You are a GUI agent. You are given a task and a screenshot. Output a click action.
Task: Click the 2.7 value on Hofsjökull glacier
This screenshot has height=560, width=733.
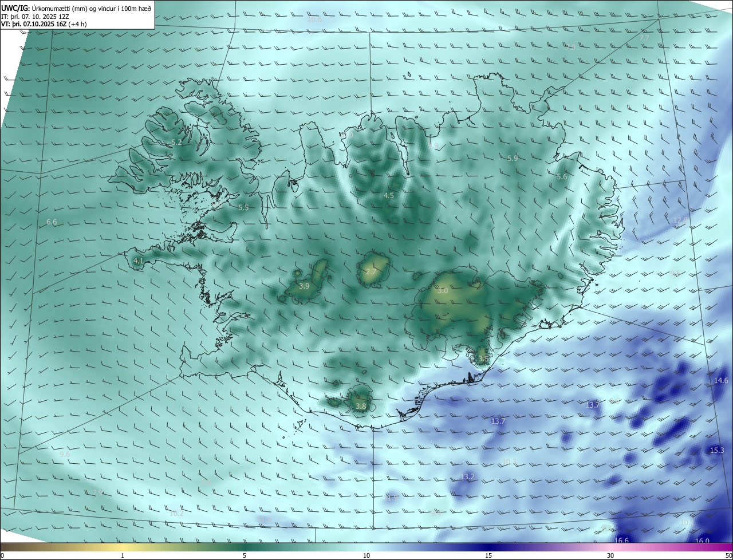[x=371, y=271]
